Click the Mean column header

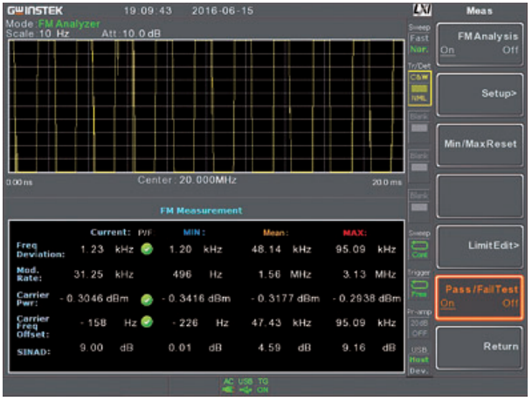point(275,232)
